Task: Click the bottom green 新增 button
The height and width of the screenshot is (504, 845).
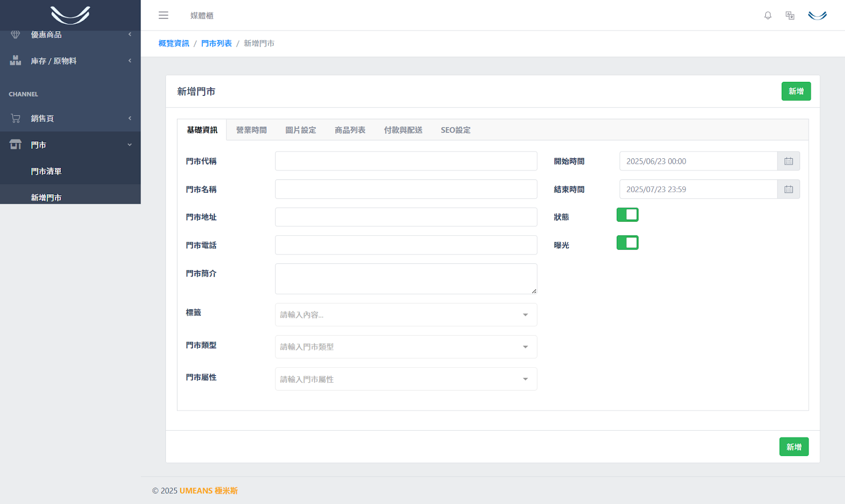Action: 794,447
